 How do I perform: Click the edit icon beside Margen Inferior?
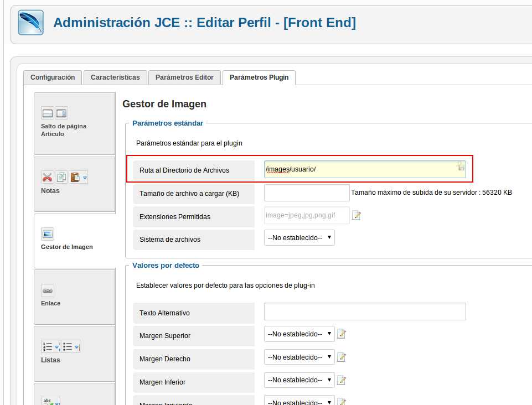pos(342,380)
